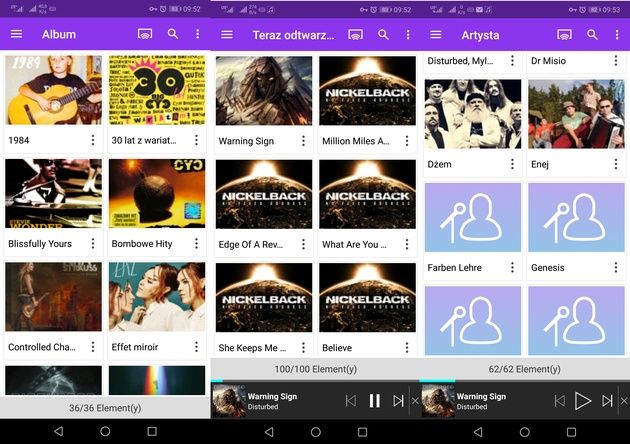Open options for What Are You ... track
This screenshot has width=630, height=444.
(407, 244)
